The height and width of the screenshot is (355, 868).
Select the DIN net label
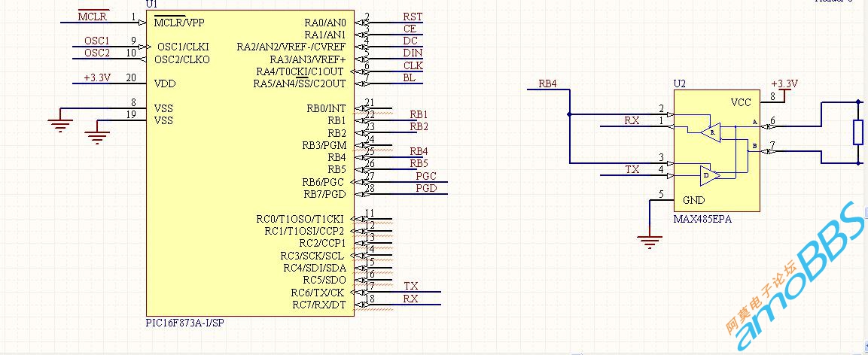(413, 53)
